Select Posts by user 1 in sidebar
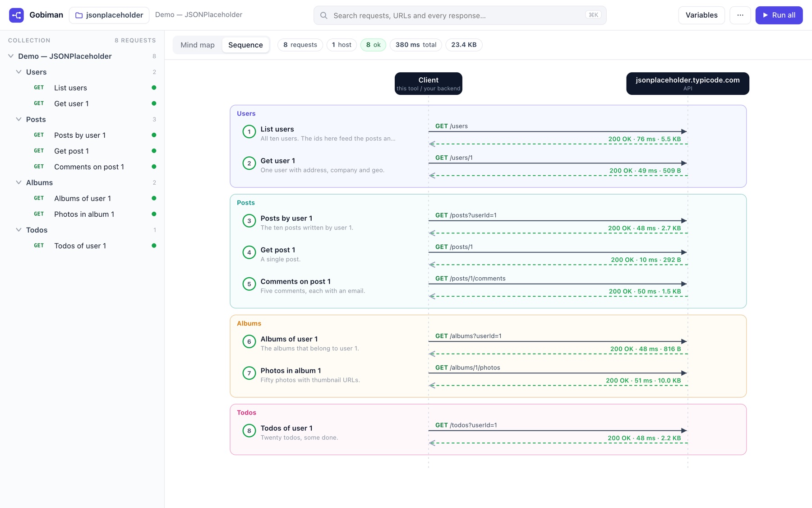 [x=82, y=135]
